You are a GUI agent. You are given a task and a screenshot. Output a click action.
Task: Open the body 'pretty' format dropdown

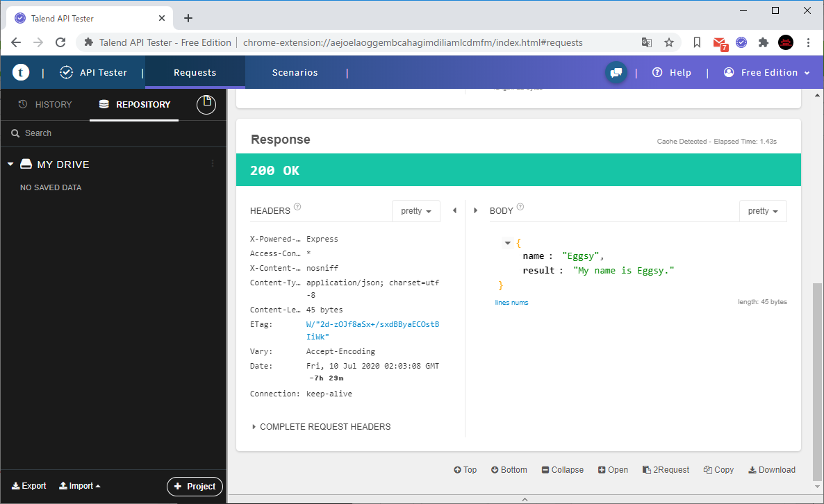coord(763,211)
